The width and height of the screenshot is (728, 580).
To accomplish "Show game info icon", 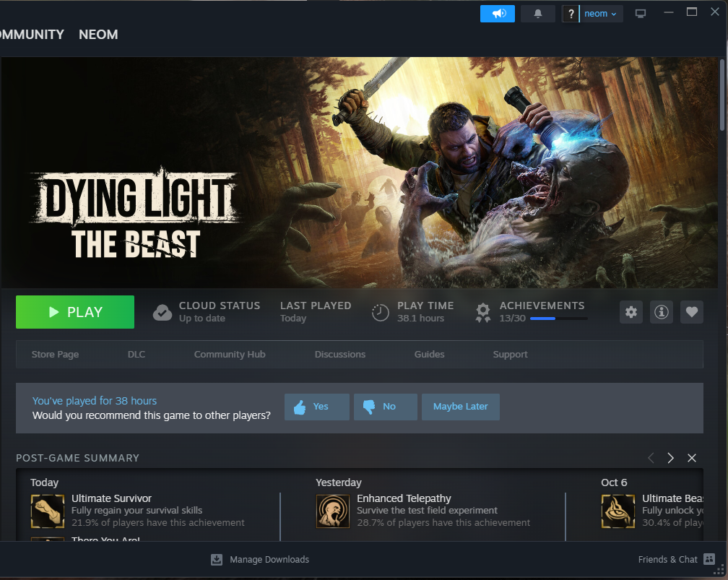I will (x=662, y=312).
